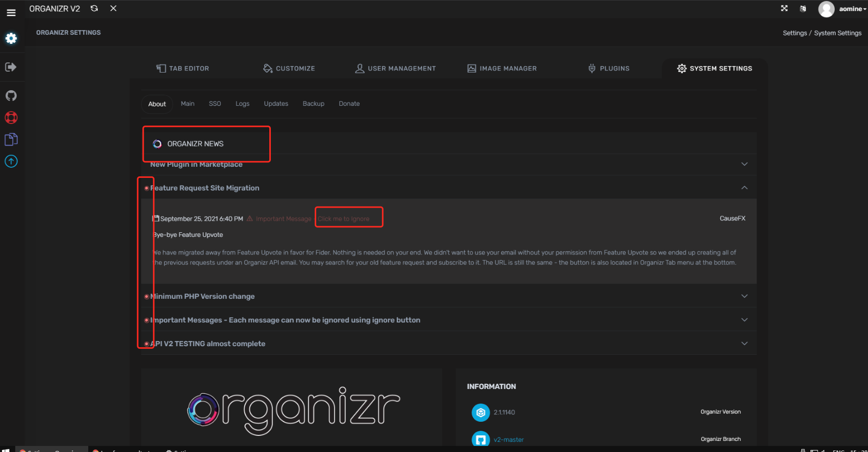Click the Organizr version box icon

click(481, 413)
